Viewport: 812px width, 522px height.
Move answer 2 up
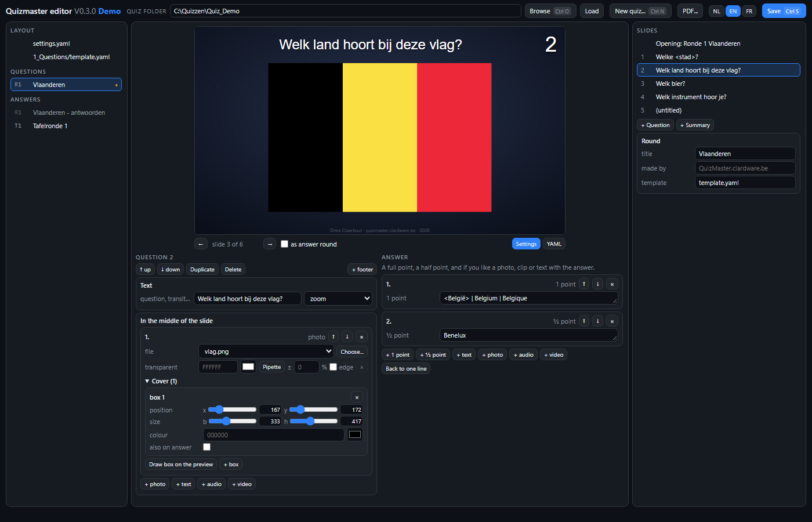point(585,321)
